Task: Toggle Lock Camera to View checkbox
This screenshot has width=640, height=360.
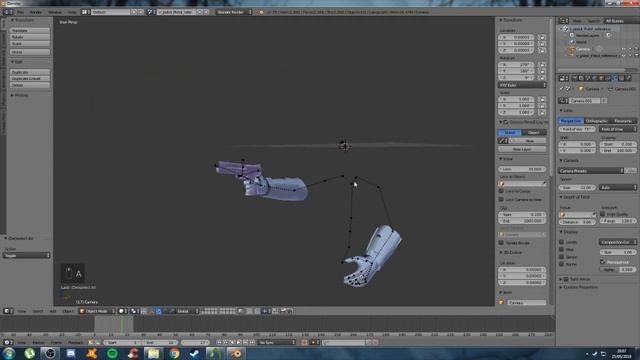Action: pyautogui.click(x=501, y=199)
